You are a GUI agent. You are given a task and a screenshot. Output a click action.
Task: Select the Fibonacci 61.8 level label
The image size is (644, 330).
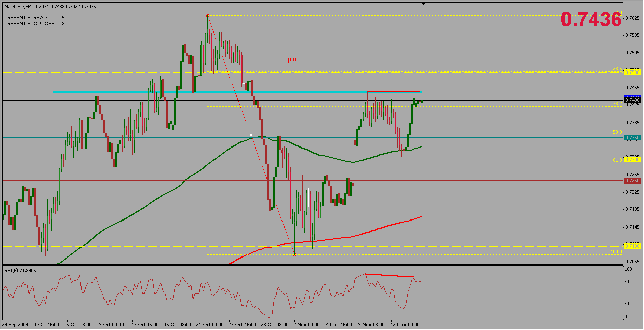(617, 160)
